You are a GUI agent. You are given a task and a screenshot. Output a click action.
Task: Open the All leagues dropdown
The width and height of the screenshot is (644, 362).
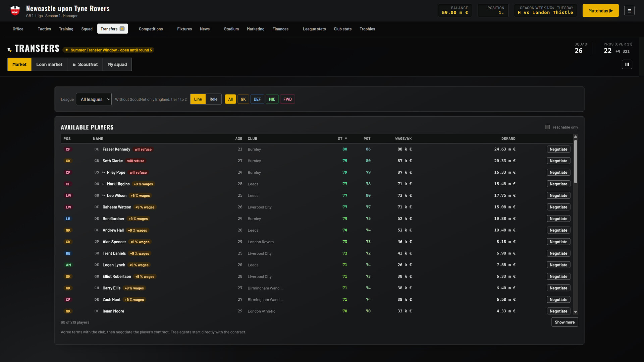(x=94, y=99)
